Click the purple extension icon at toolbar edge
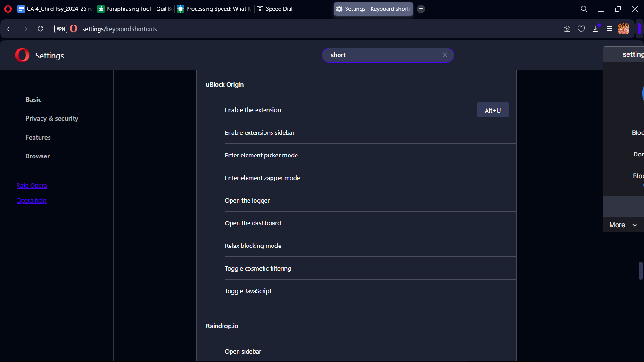This screenshot has width=644, height=362. pyautogui.click(x=639, y=29)
